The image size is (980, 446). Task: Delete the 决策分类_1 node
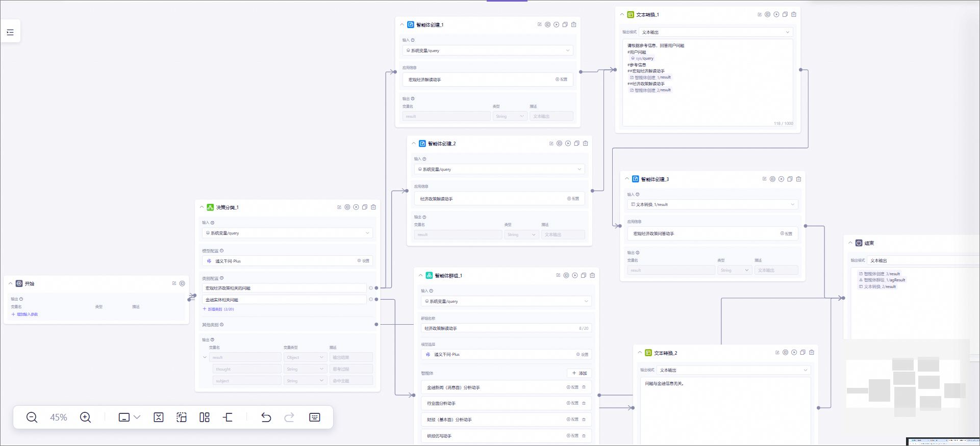click(x=373, y=207)
